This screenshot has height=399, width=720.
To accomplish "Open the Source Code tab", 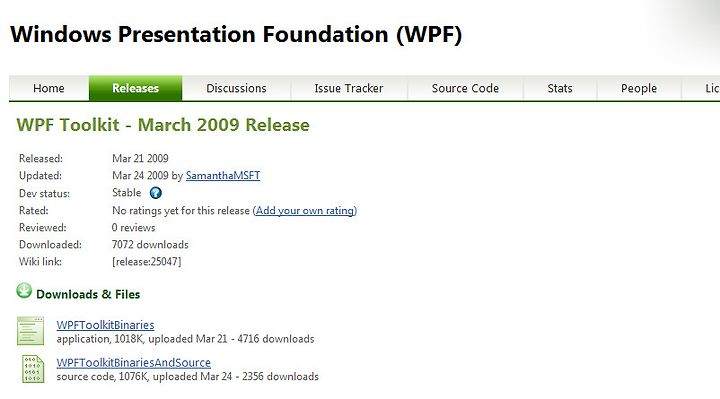I will pos(465,88).
